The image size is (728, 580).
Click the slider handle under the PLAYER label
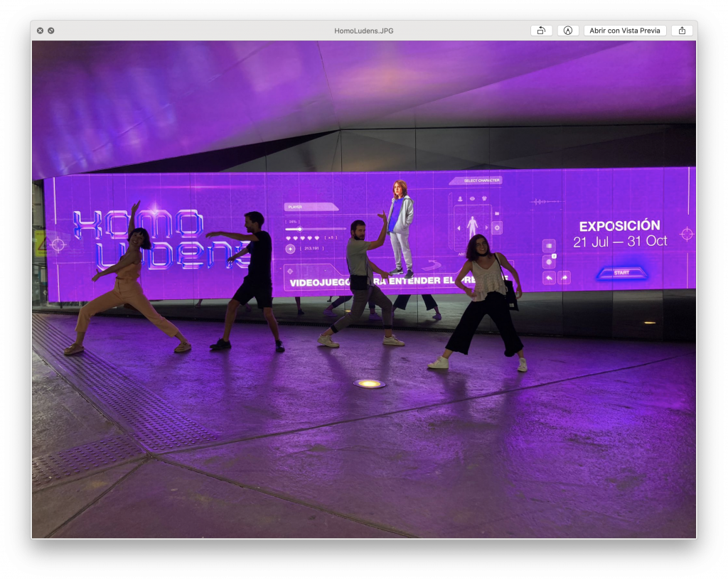(299, 229)
